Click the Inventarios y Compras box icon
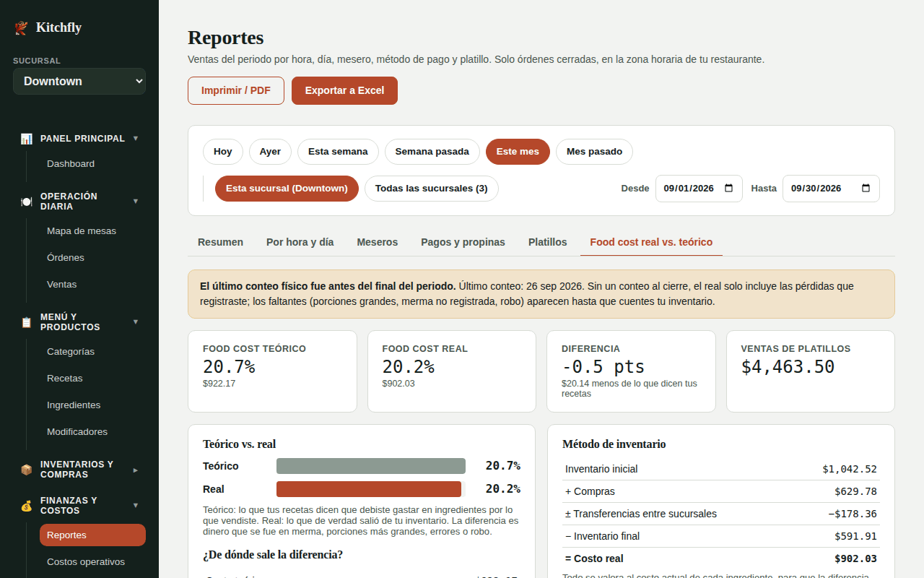Viewport: 924px width, 578px height. pos(27,470)
